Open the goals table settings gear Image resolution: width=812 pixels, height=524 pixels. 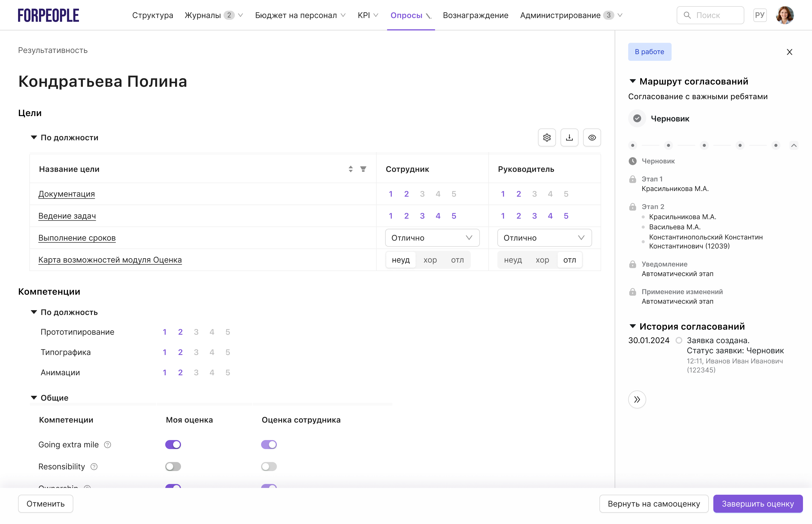[x=547, y=137]
